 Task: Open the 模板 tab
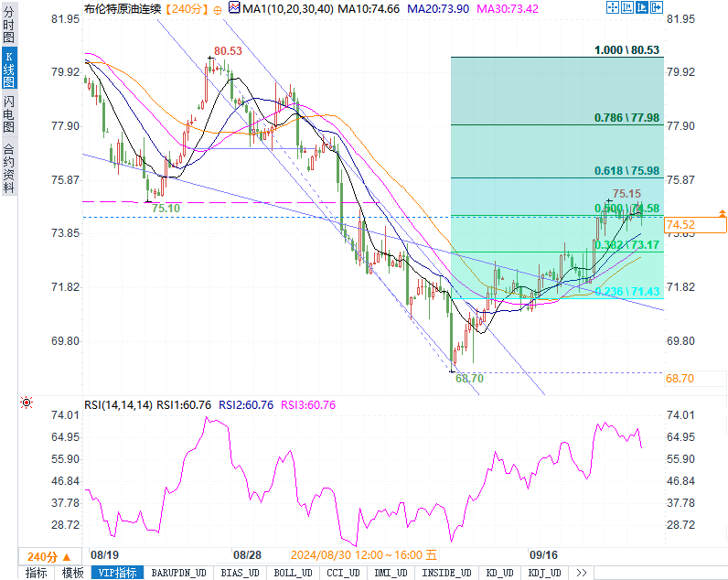click(x=73, y=573)
